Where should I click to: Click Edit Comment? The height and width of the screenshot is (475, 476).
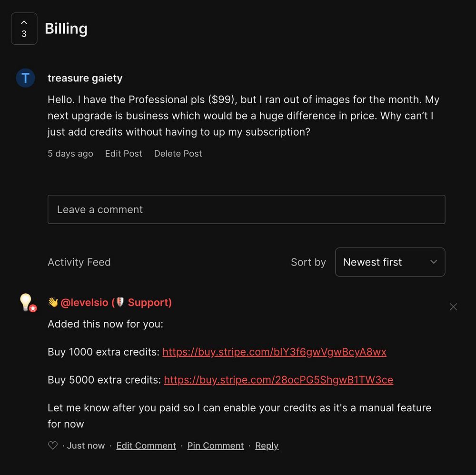pos(146,445)
